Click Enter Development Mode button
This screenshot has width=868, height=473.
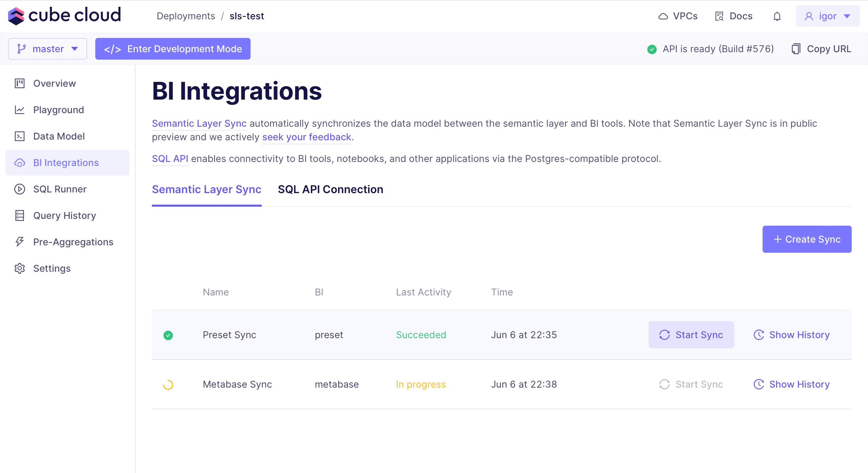(x=173, y=49)
